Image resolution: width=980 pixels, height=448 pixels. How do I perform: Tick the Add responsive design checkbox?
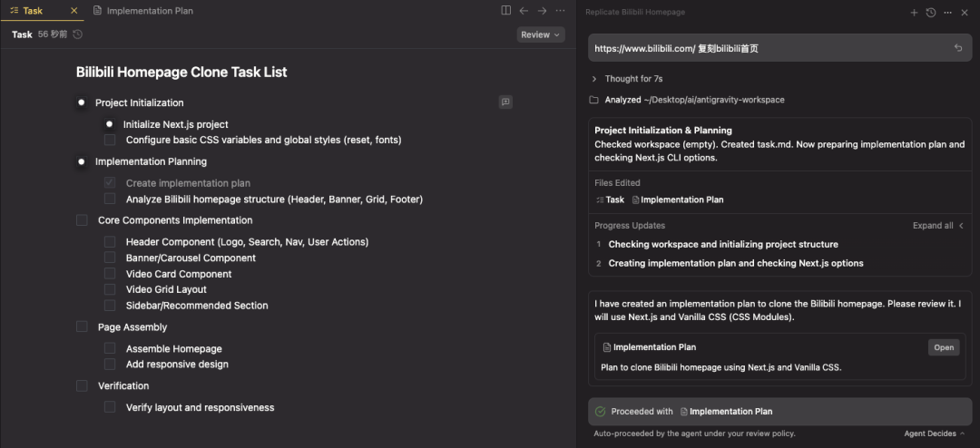110,365
